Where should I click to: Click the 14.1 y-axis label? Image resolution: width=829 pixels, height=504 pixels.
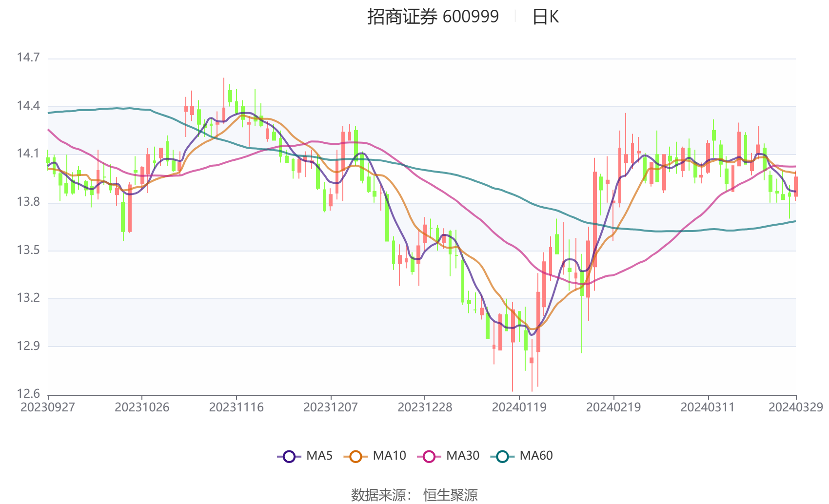28,154
